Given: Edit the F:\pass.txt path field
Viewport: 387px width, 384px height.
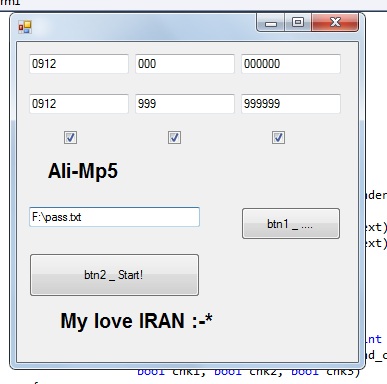Looking at the screenshot, I should (114, 217).
